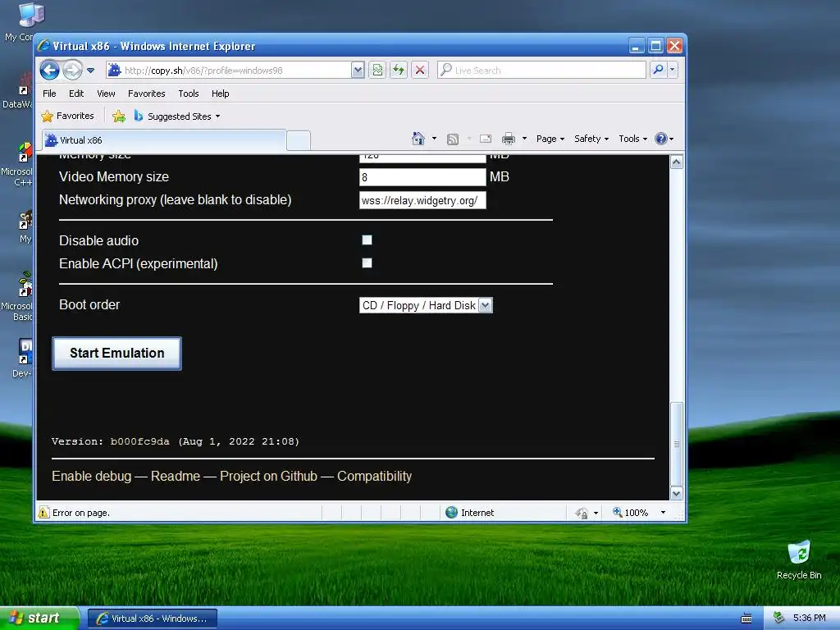Toggle the Disable audio checkbox
The height and width of the screenshot is (630, 840).
[x=367, y=240]
